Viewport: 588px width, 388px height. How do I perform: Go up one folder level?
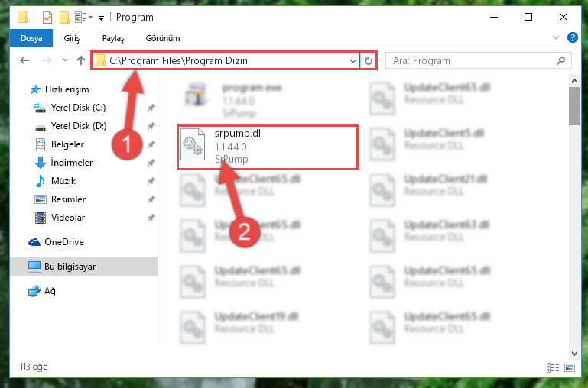tap(80, 60)
